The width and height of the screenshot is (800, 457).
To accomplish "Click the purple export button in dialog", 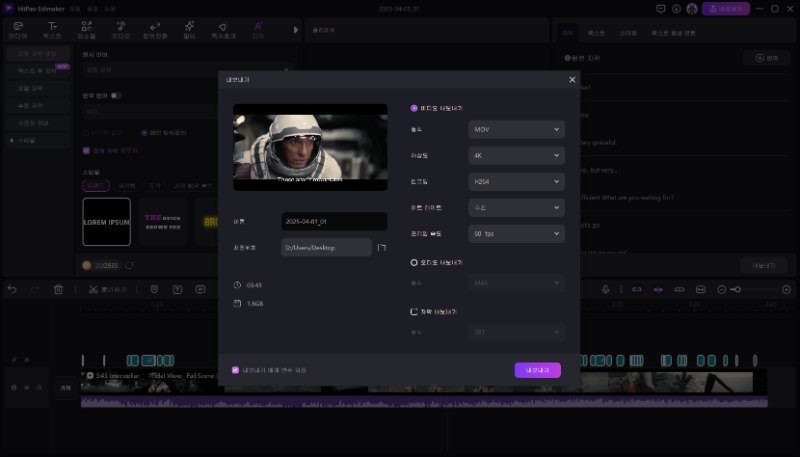I will click(x=537, y=370).
